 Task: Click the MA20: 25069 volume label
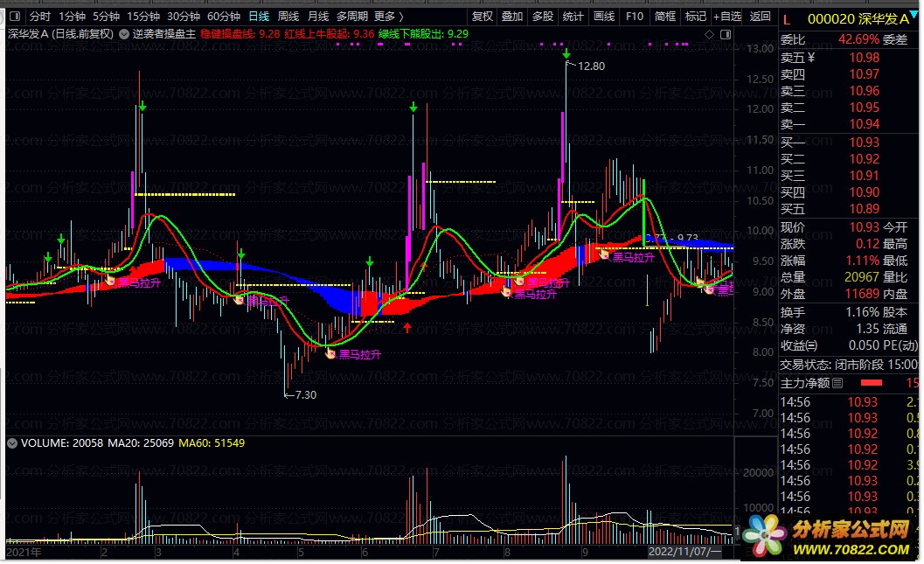tap(140, 443)
